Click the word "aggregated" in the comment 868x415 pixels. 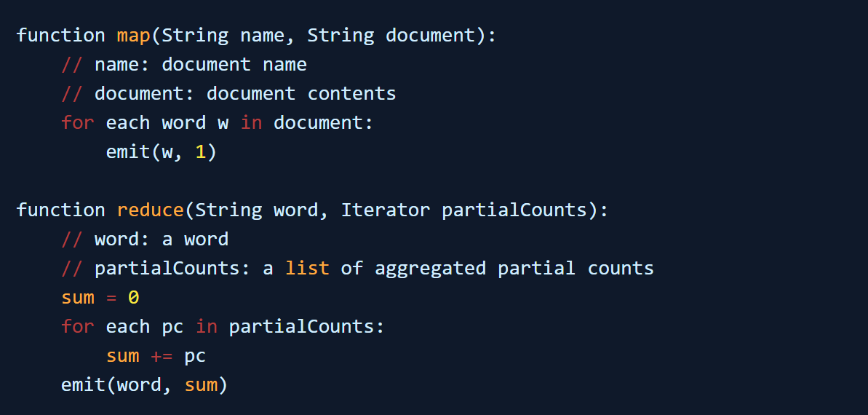(429, 268)
